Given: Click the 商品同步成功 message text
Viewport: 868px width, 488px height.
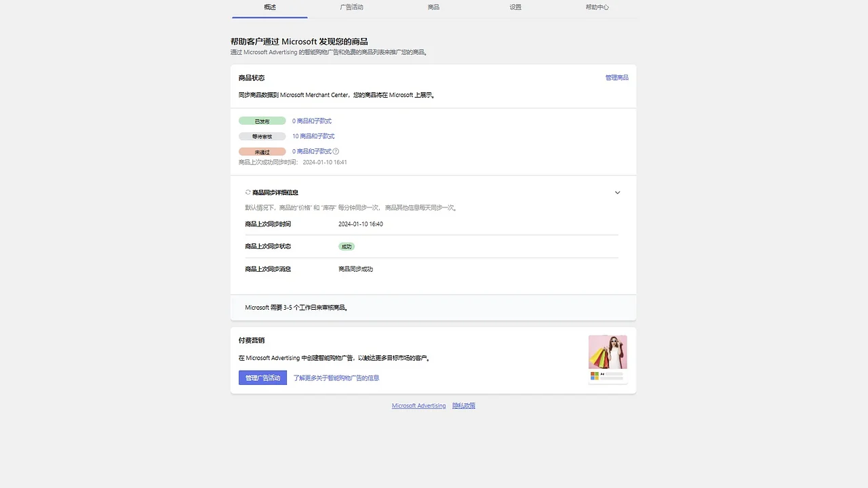Looking at the screenshot, I should click(356, 270).
